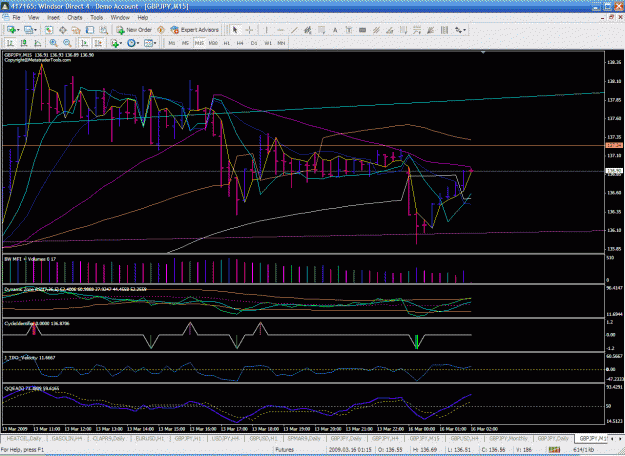Expand the Profiles dropdown arrow
Viewport: 625px width, 456px height.
[x=35, y=30]
